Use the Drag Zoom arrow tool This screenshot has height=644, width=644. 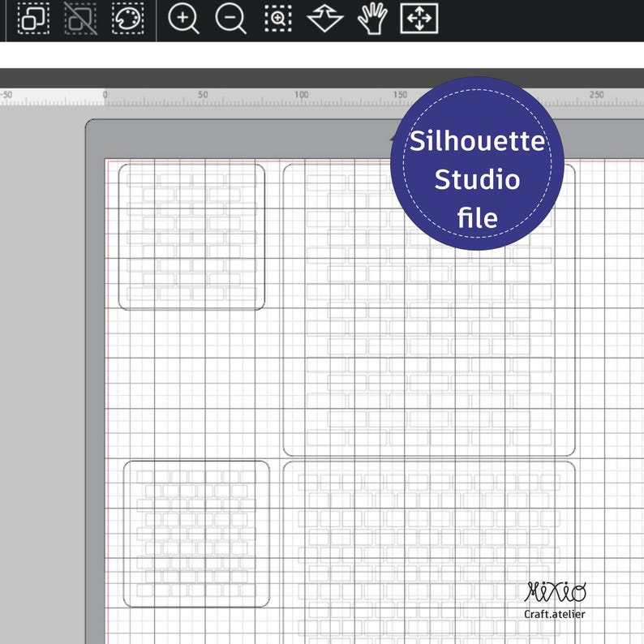(325, 19)
